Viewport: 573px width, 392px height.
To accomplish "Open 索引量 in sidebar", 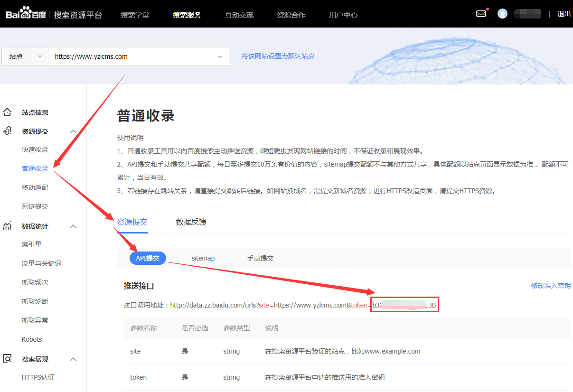I will pos(32,244).
